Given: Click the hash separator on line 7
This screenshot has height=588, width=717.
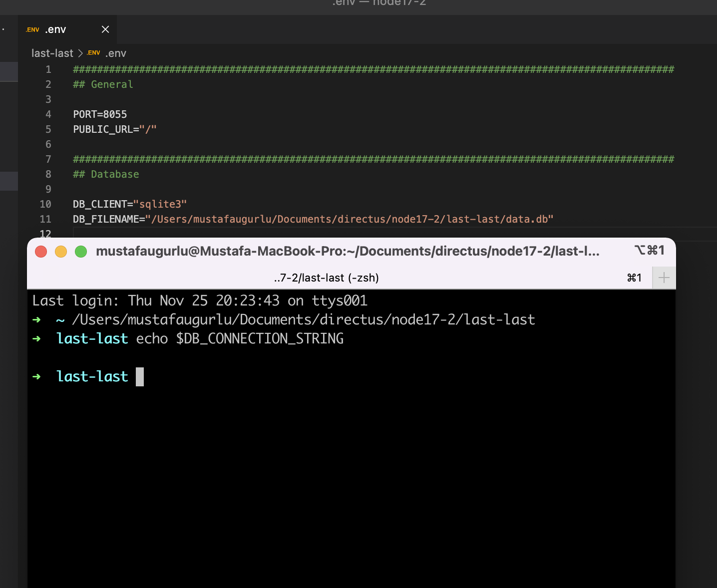Looking at the screenshot, I should (x=373, y=159).
